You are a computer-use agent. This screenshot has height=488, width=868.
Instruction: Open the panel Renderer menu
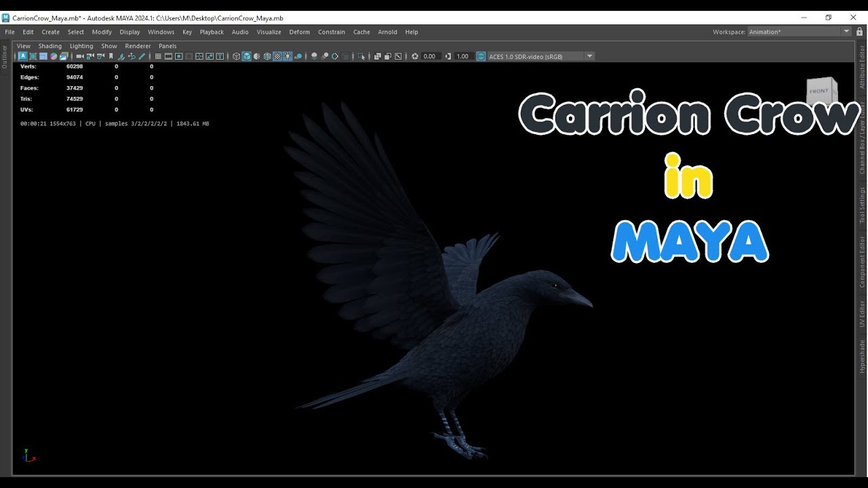(138, 46)
